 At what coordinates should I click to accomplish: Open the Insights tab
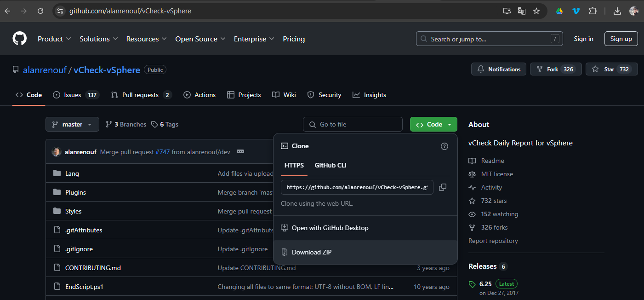point(369,95)
